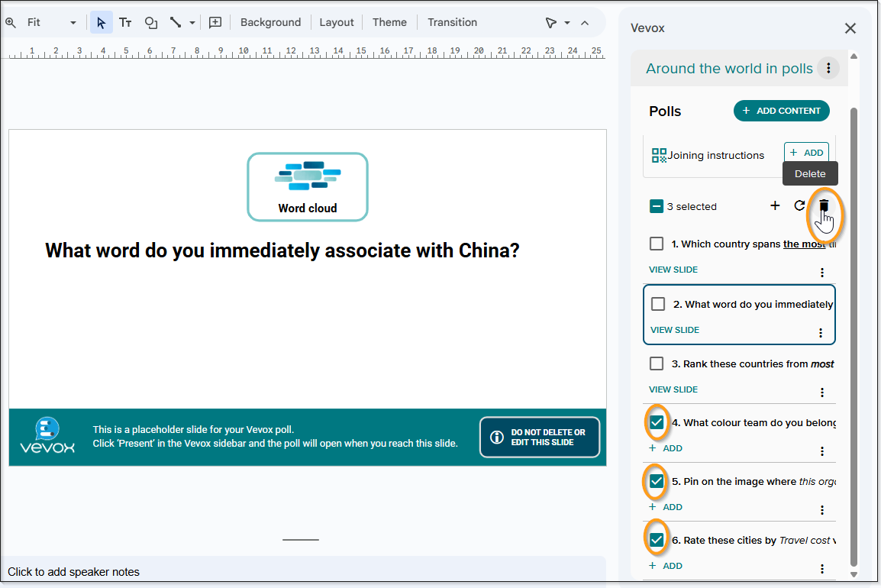Activate the Select cursor arrow tool

click(x=101, y=23)
